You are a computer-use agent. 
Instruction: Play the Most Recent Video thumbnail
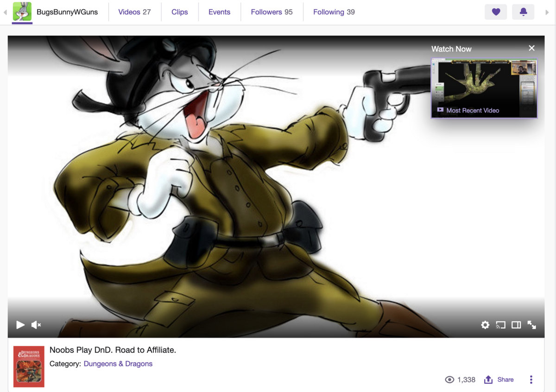coord(484,88)
